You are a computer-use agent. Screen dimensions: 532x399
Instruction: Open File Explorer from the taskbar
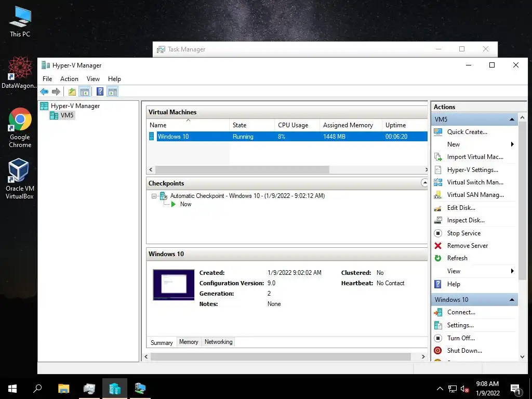(63, 389)
